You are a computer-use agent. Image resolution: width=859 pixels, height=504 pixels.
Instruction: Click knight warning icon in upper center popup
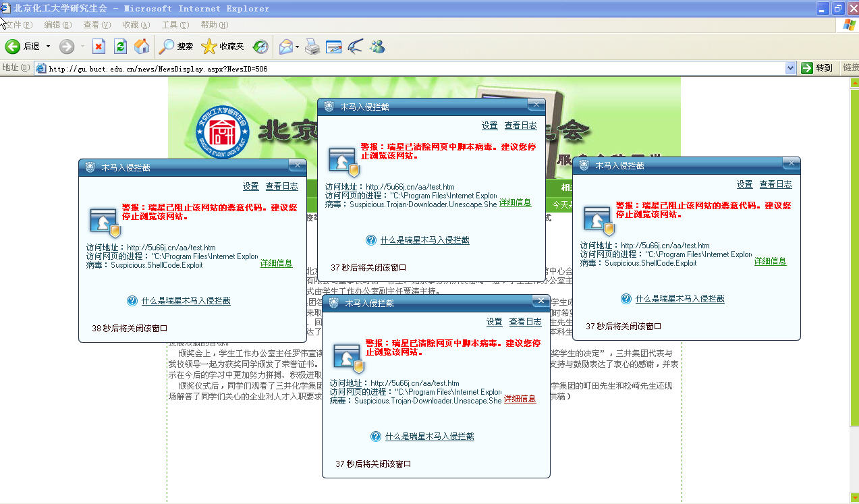[x=343, y=161]
